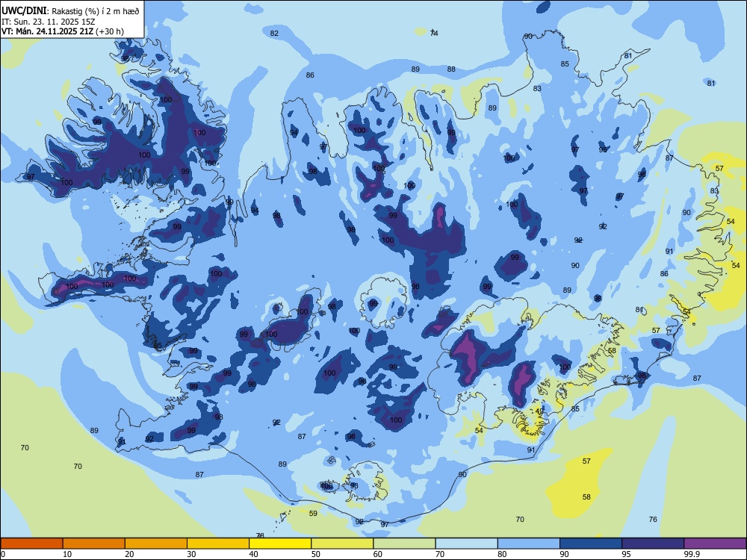
Task: Click the amber 30-40 legend swatch
Action: (x=218, y=544)
